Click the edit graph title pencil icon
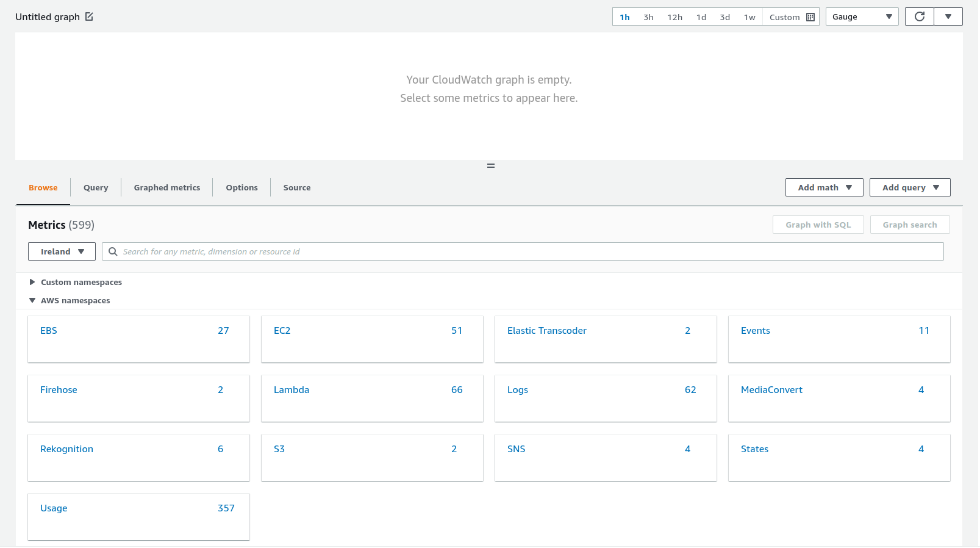This screenshot has width=980, height=548. 89,16
